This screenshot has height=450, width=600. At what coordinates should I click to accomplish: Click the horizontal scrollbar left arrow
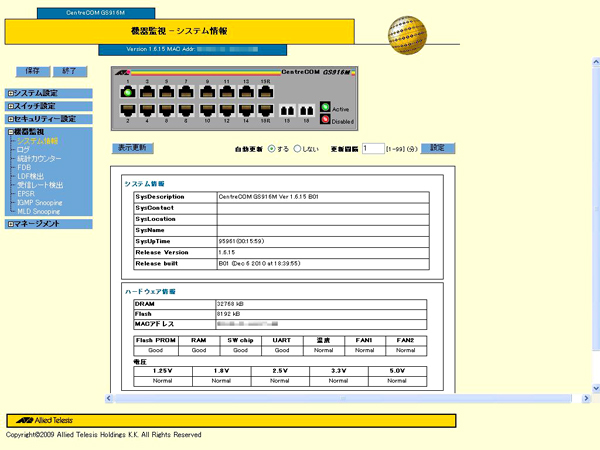click(x=109, y=398)
